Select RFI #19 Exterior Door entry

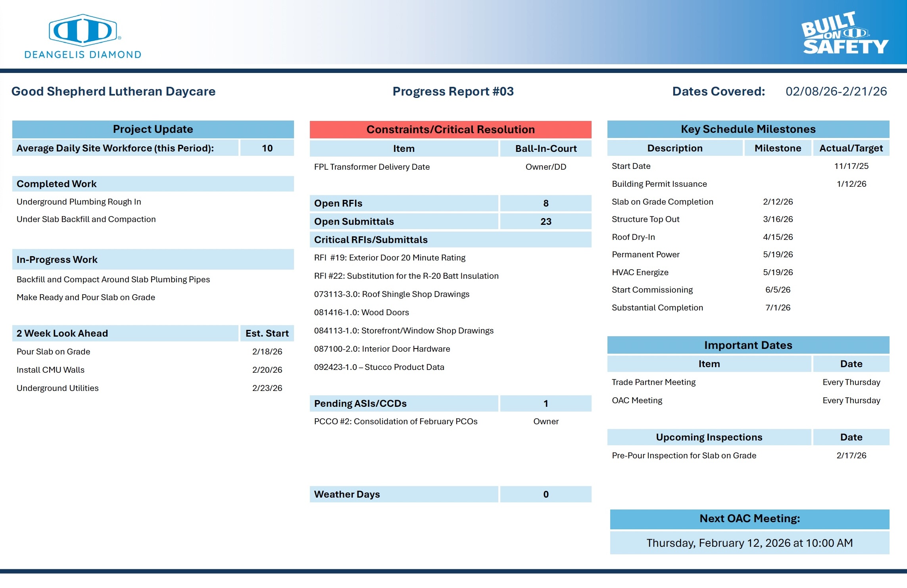390,258
